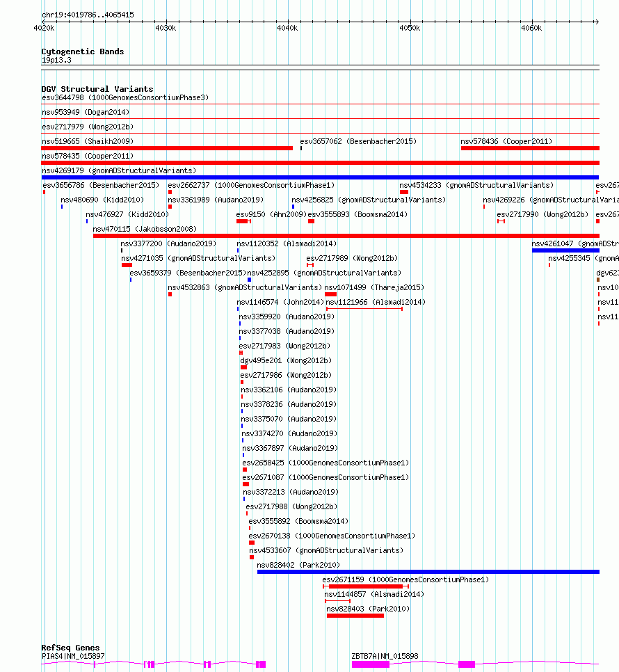
Task: Click the blue bar of nsv4269179
Action: pyautogui.click(x=320, y=177)
